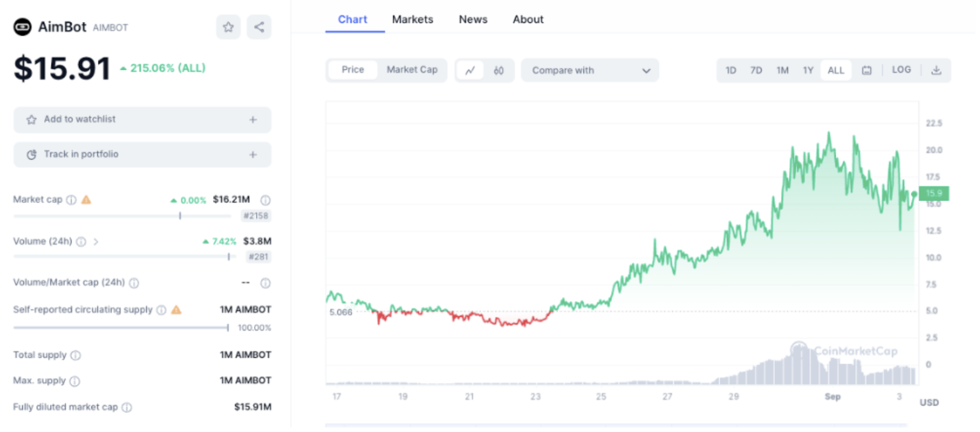
Task: Select the 7D time range button
Action: (x=756, y=70)
